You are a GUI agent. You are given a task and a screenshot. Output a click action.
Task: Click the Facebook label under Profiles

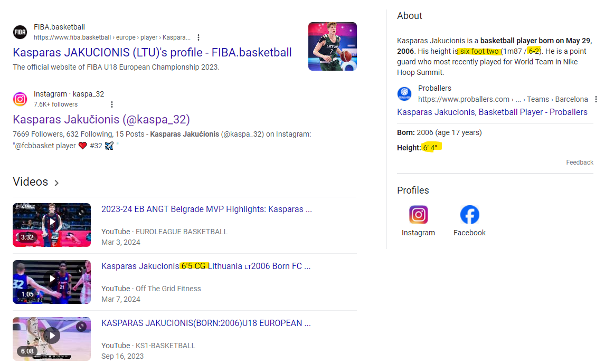469,233
